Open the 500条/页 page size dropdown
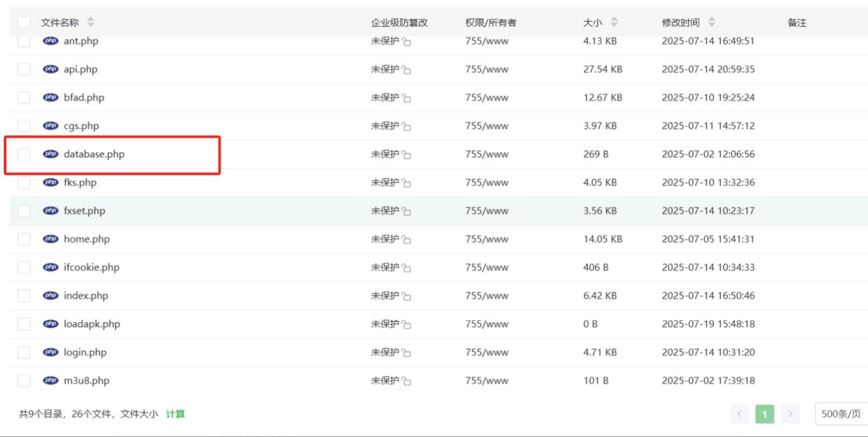 pos(841,414)
